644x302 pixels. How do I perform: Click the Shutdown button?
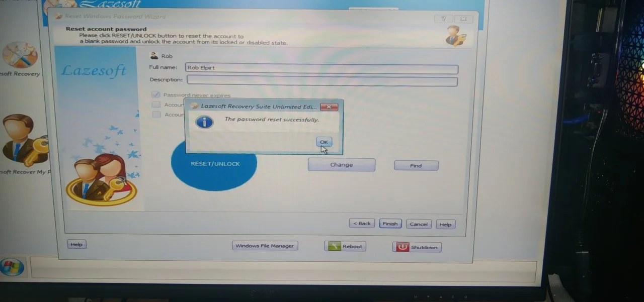pos(417,247)
